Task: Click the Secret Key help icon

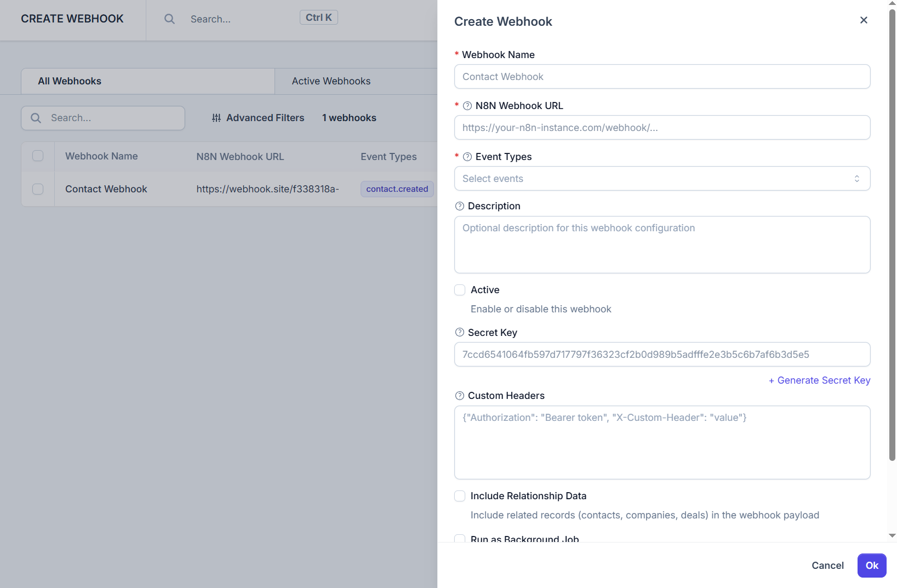Action: pos(460,333)
